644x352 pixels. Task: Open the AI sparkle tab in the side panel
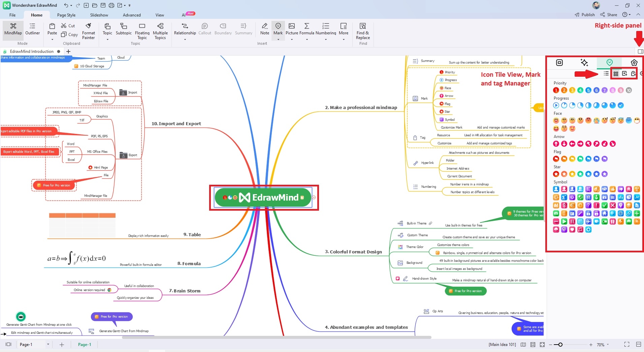584,63
